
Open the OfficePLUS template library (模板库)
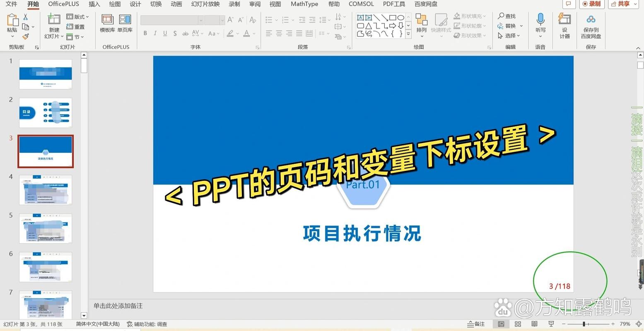click(107, 24)
